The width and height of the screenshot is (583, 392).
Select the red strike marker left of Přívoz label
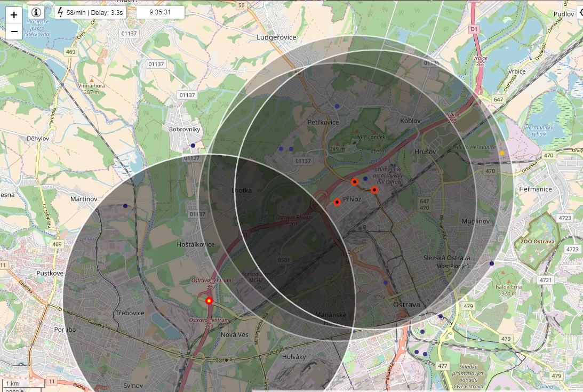[337, 202]
